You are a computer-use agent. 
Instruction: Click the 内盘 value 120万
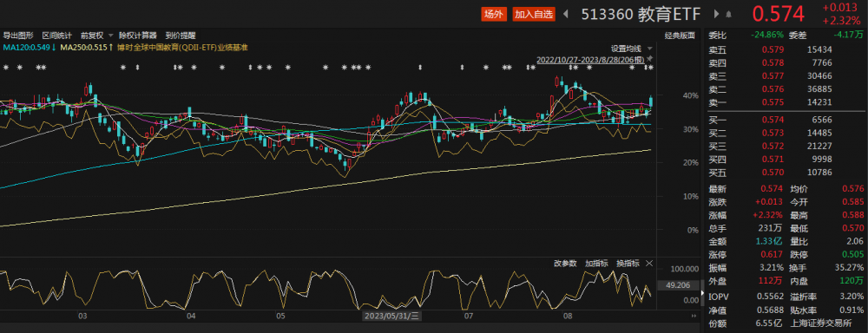pos(852,282)
